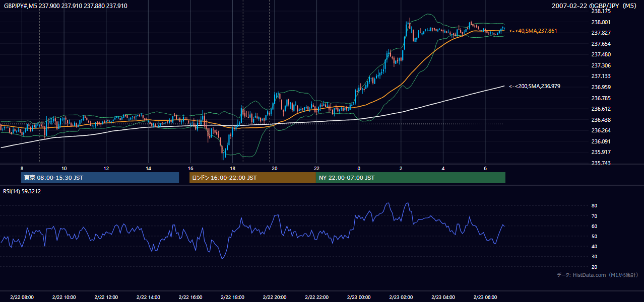The width and height of the screenshot is (644, 302).
Task: Click RSI axis level 80
Action: (595, 206)
